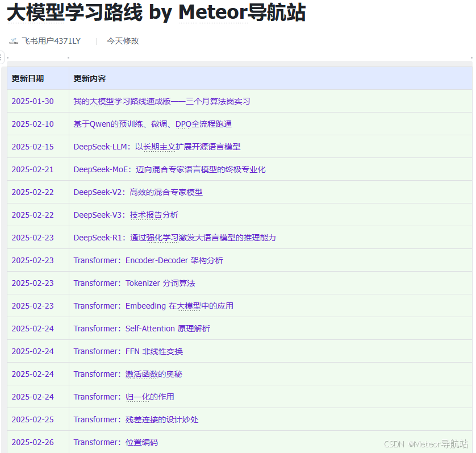Open the block drag handle left of the table

(x=1, y=57)
